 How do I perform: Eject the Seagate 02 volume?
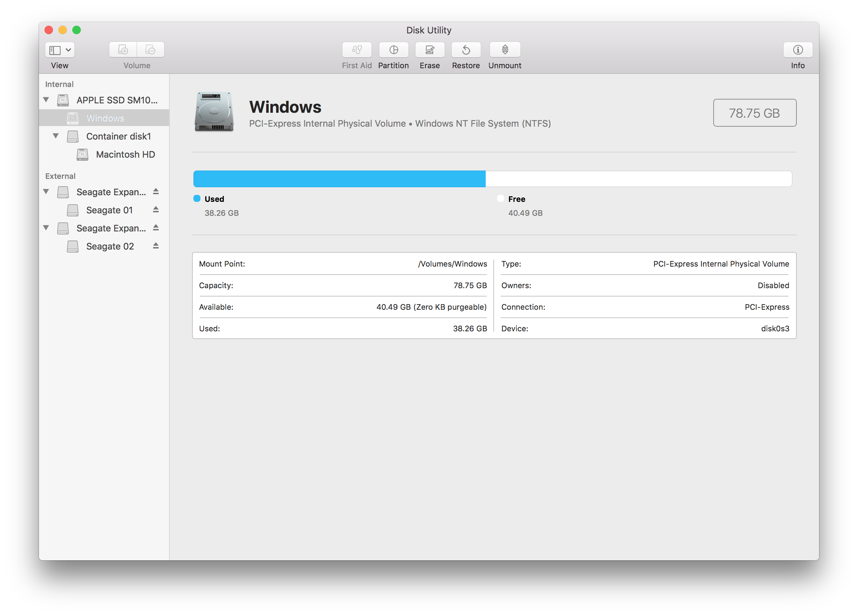pos(156,246)
